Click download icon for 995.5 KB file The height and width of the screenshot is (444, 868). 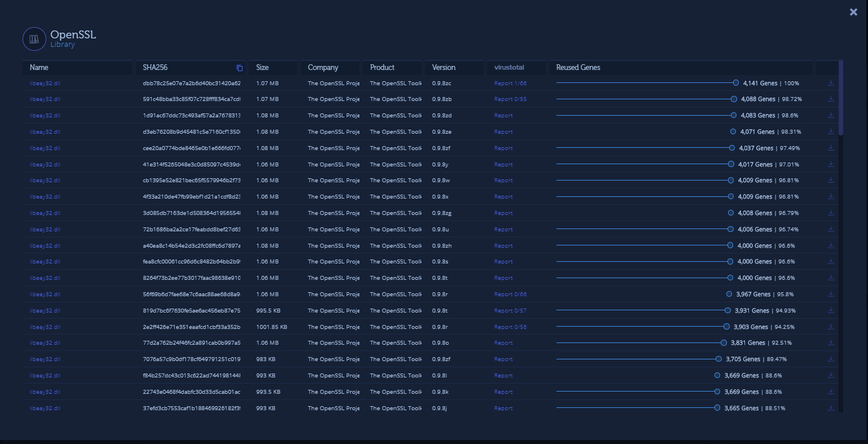[x=831, y=310]
